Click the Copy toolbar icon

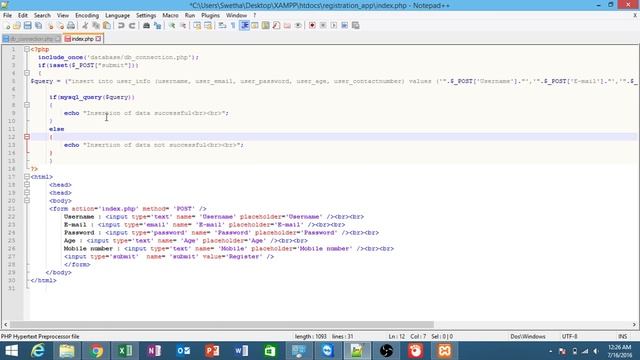pos(96,26)
